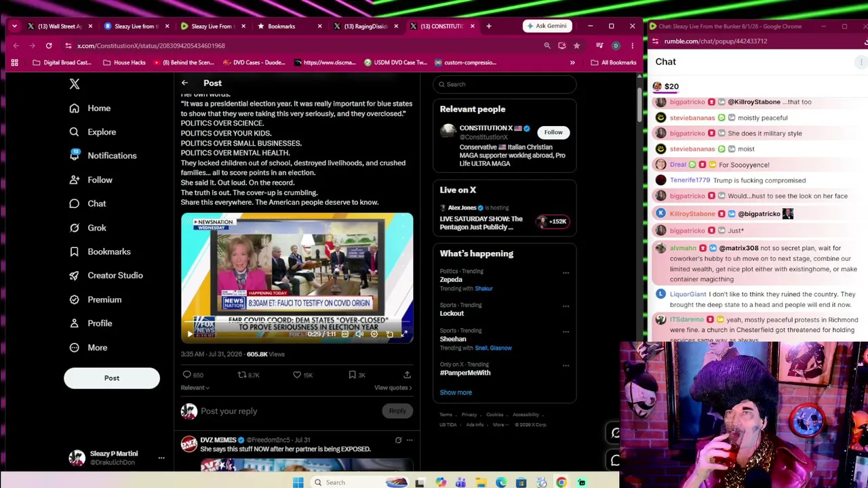
Task: Open Bookmarks in X sidebar
Action: [100, 251]
